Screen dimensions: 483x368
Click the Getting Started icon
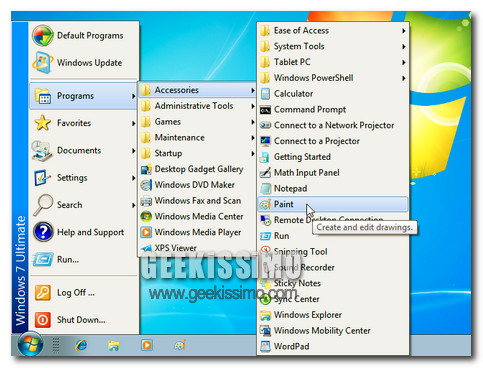pyautogui.click(x=265, y=157)
